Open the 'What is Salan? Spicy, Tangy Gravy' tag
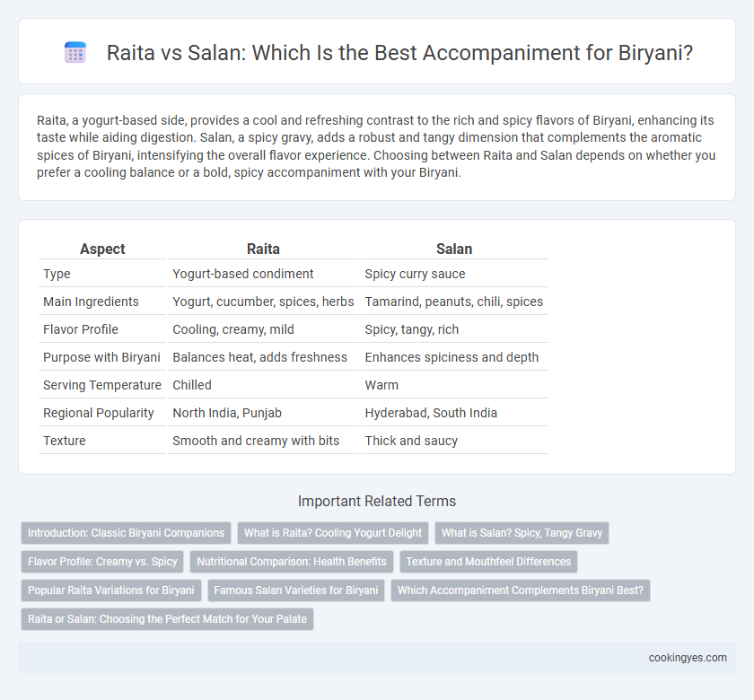Screen dimensions: 754x700 pos(522,533)
